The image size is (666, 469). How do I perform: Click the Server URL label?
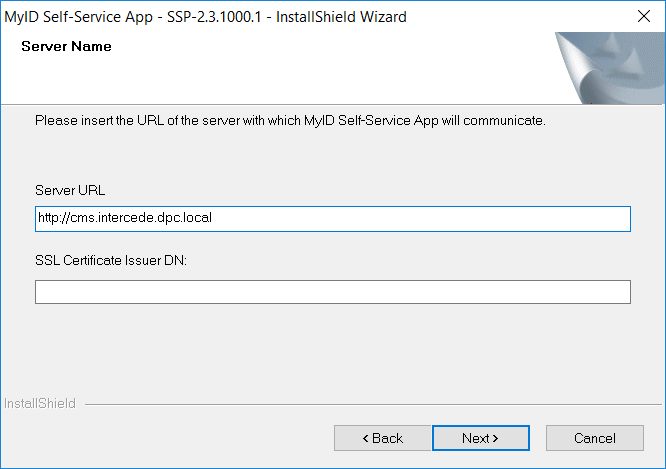pos(70,190)
